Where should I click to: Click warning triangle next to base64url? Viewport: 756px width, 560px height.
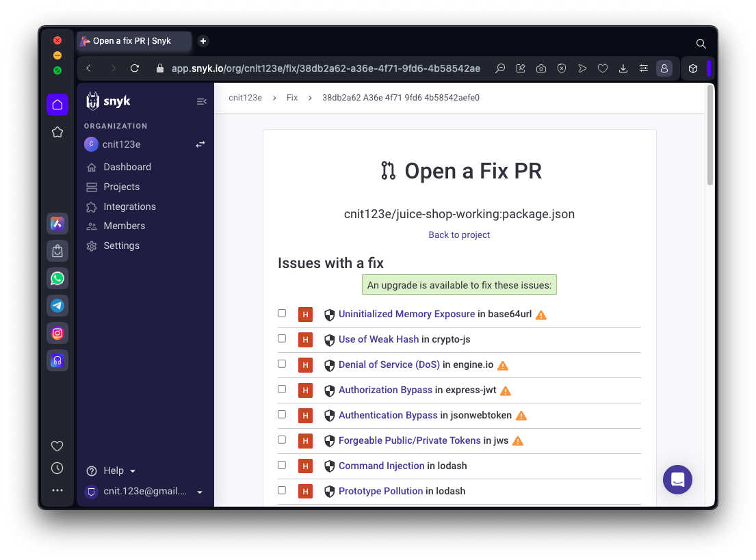[541, 315]
